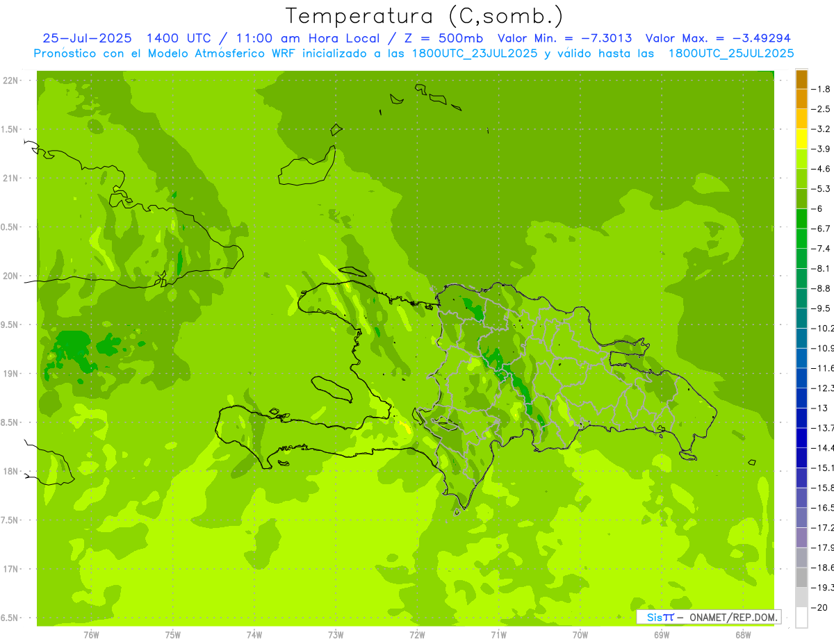
Task: Click the "Valor Min. = -7.3013" text
Action: point(565,38)
